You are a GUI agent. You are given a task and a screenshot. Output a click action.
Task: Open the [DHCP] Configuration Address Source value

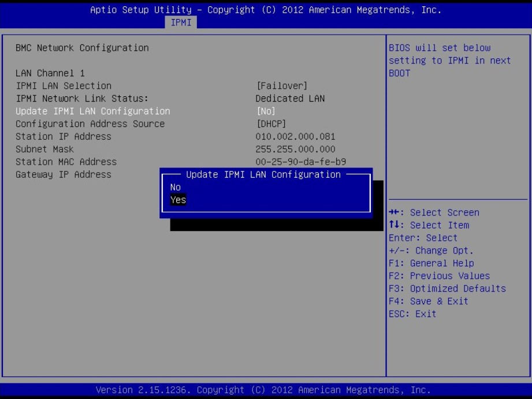[271, 124]
